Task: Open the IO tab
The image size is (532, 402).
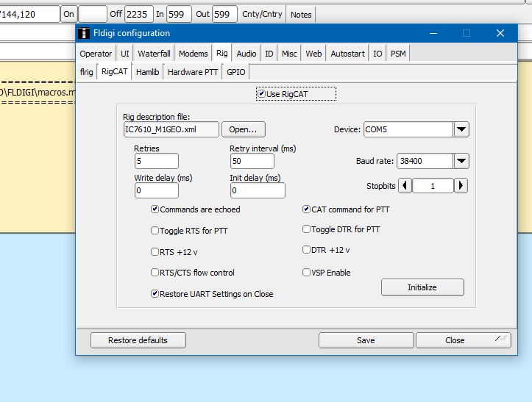Action: [377, 54]
